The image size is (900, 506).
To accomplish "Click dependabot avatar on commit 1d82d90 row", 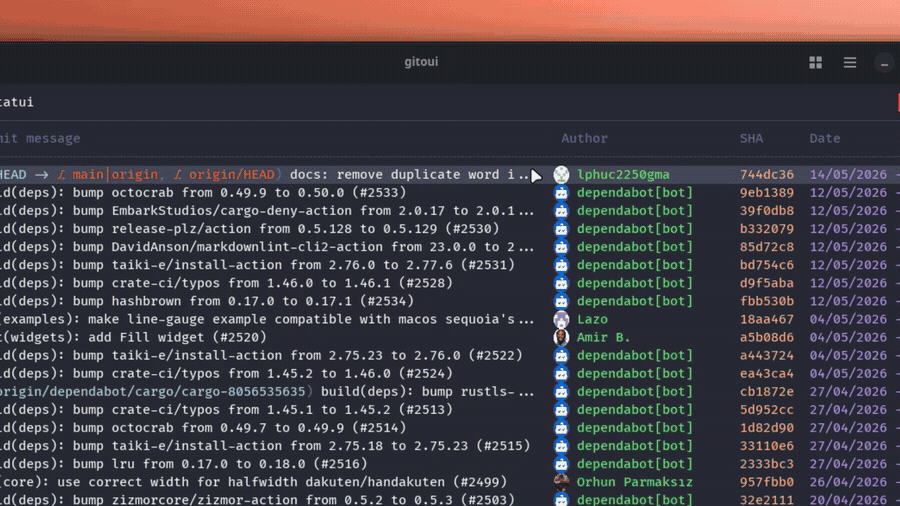I will coord(561,427).
